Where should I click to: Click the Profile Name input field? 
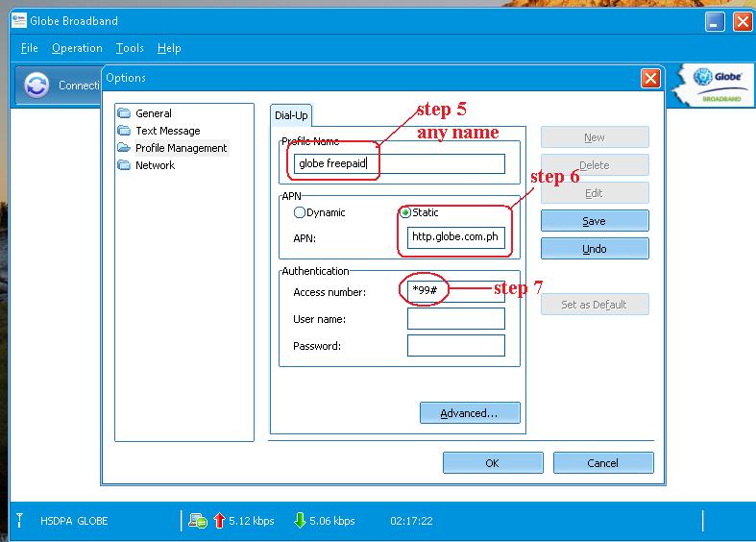[400, 163]
